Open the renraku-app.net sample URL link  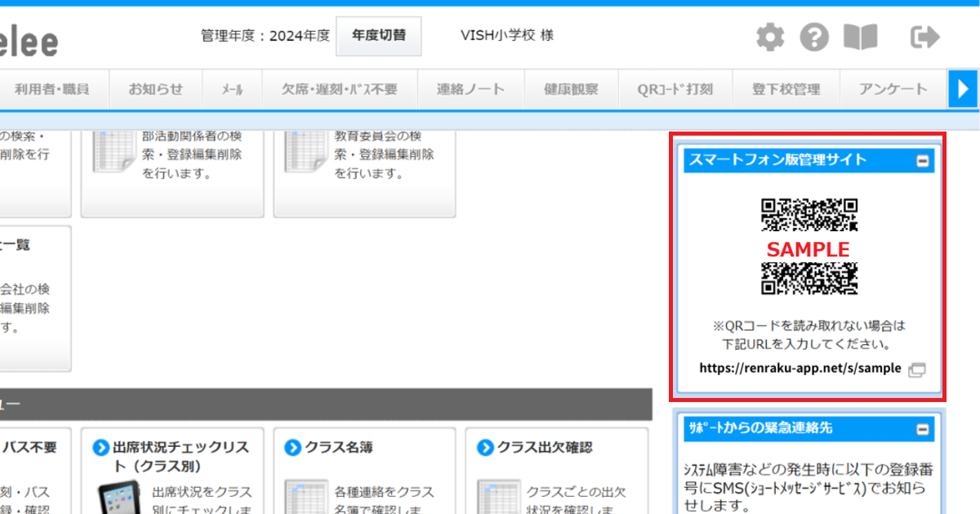click(800, 369)
